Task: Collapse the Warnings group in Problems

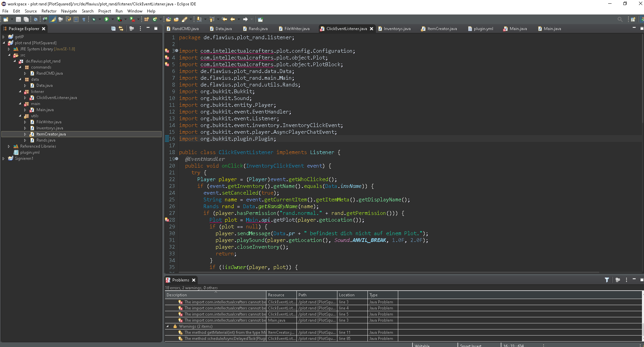Action: click(x=167, y=326)
